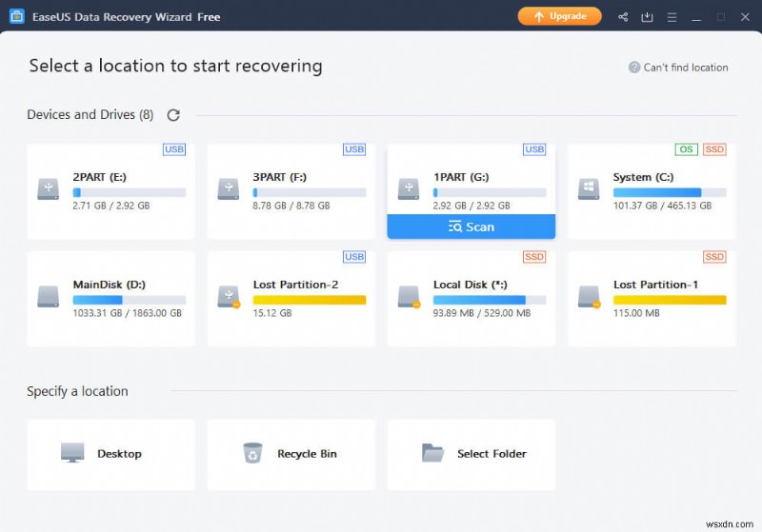Minimize the EaseUS Data Recovery window
762x532 pixels.
click(x=696, y=16)
